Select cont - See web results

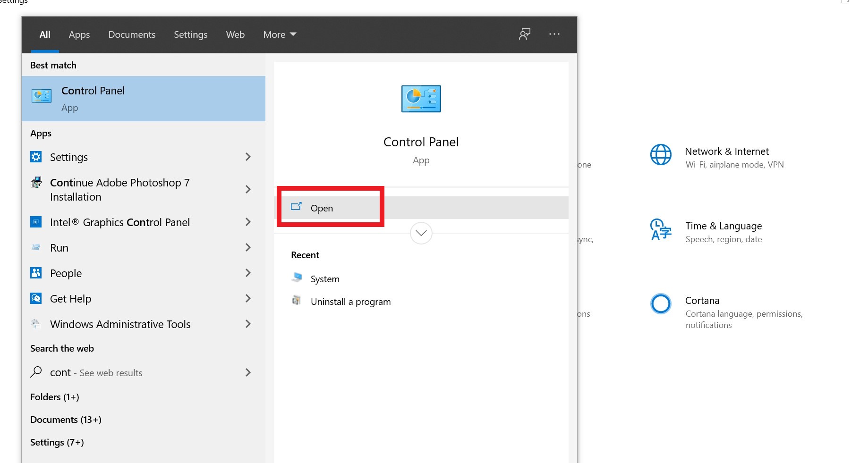(144, 372)
